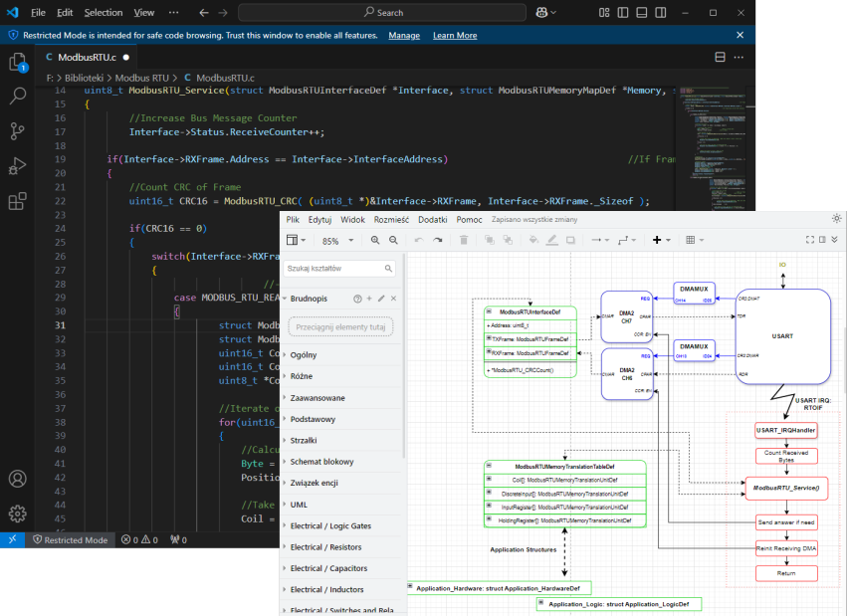Click the redo arrow in diagram toolbar
The image size is (849, 616).
439,240
